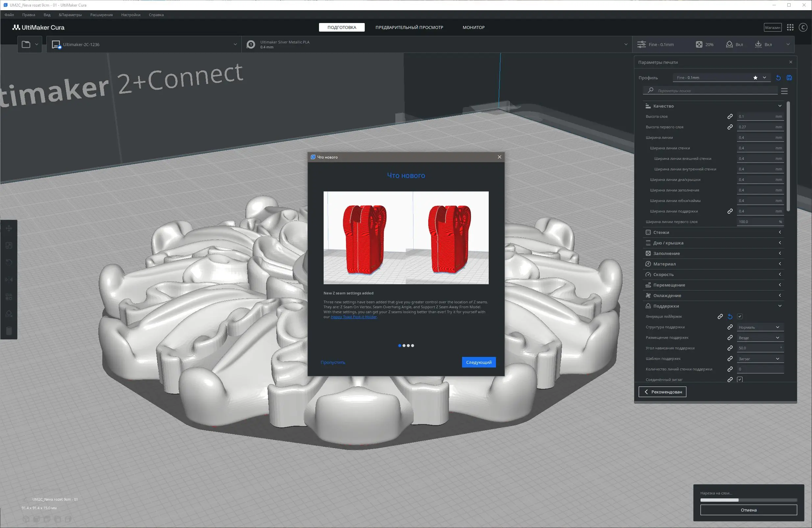This screenshot has width=812, height=528.
Task: Open the Шаблон поддержек dropdown
Action: (x=759, y=359)
